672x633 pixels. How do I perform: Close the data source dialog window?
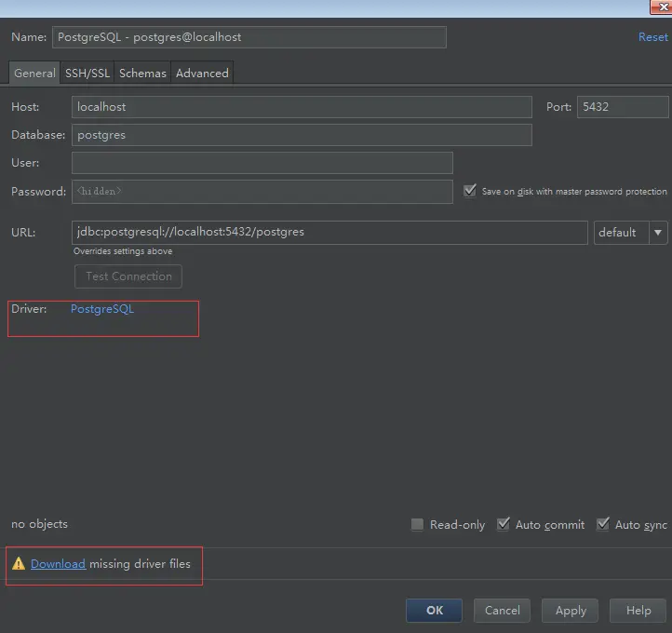[x=663, y=7]
